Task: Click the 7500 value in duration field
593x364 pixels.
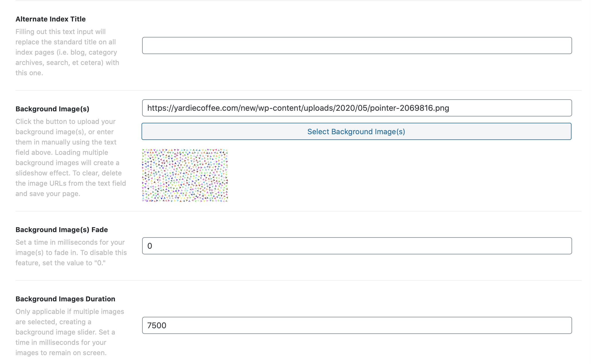Action: coord(157,326)
